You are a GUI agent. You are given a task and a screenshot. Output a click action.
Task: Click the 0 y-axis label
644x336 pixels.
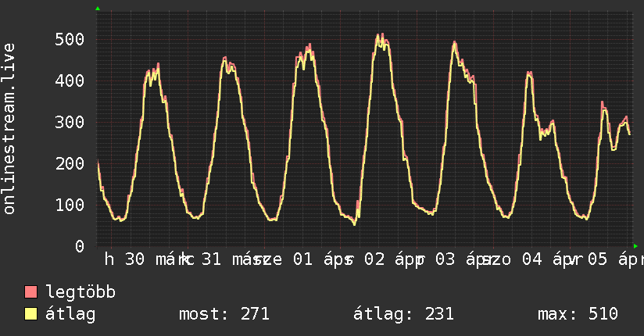pos(79,246)
